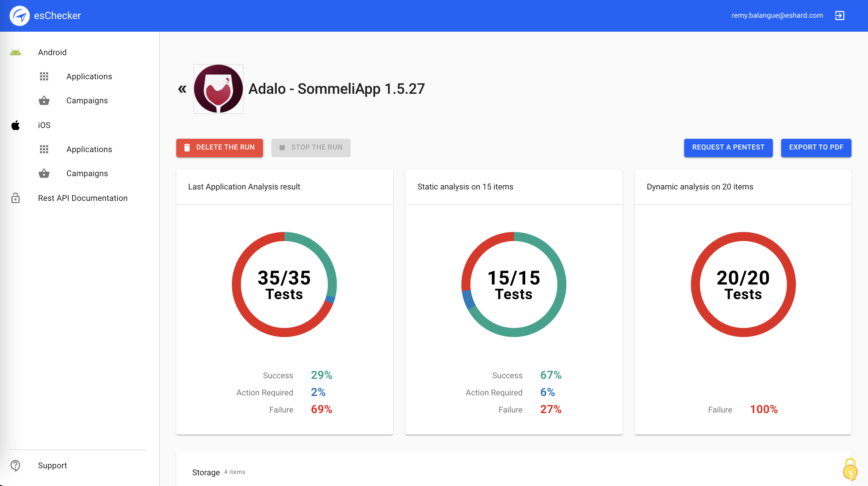Go back using the double chevron icon
Image resolution: width=868 pixels, height=486 pixels.
click(182, 89)
